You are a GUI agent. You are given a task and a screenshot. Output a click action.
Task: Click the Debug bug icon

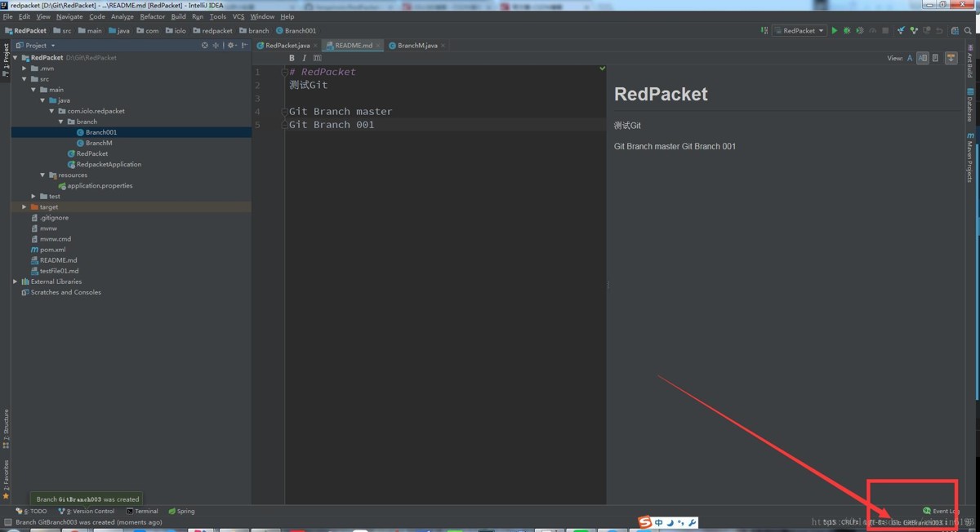[x=847, y=31]
